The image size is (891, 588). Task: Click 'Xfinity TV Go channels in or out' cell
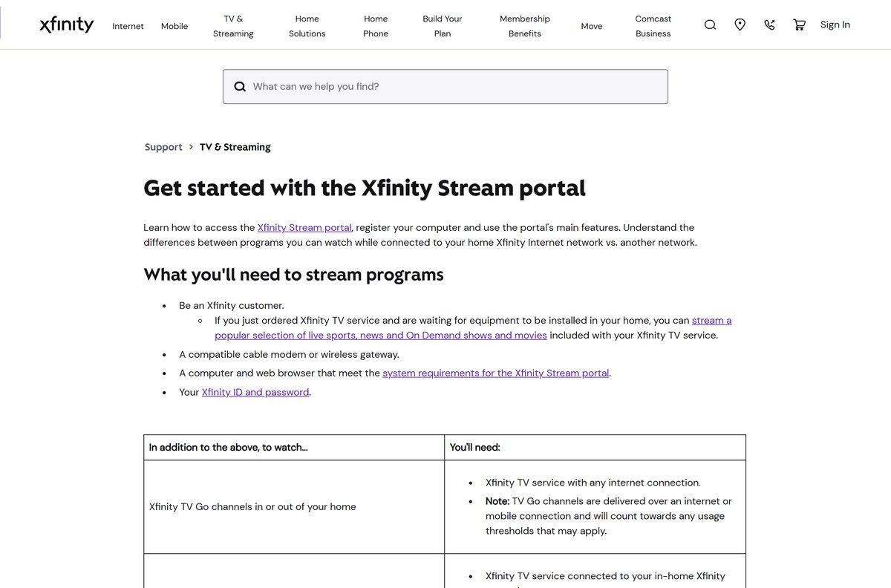(x=294, y=507)
